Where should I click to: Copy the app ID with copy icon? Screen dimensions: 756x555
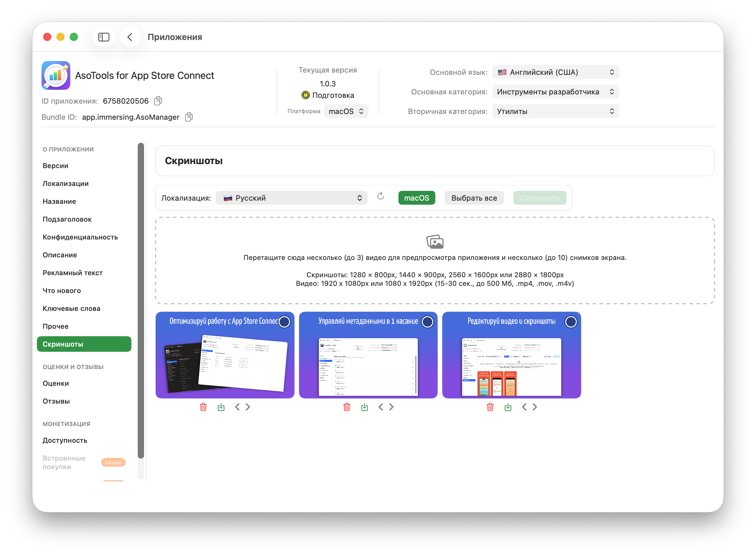click(x=158, y=101)
